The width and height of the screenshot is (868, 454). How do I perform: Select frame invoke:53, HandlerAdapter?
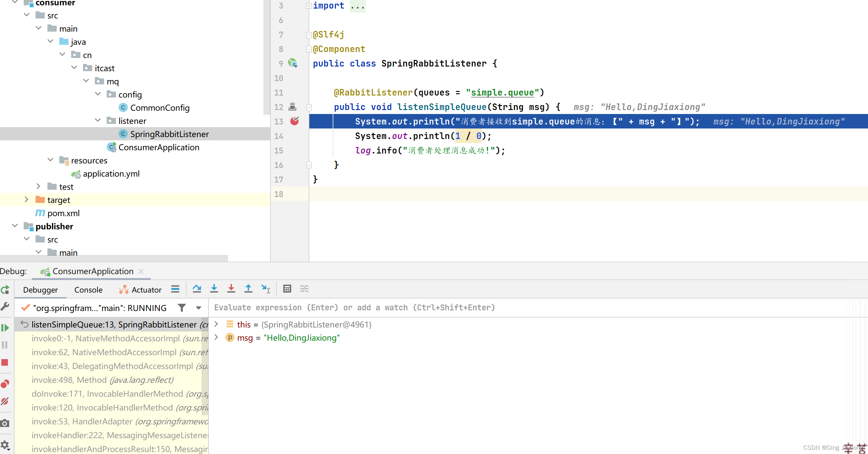coord(112,421)
